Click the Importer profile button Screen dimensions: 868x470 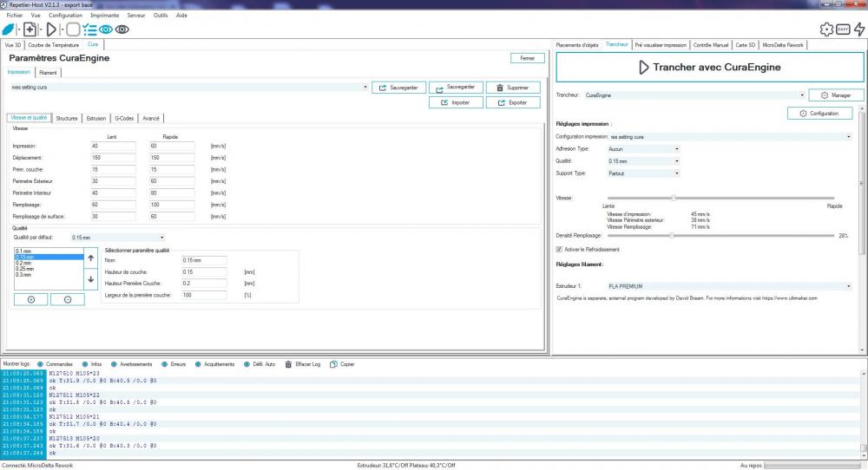(x=456, y=103)
